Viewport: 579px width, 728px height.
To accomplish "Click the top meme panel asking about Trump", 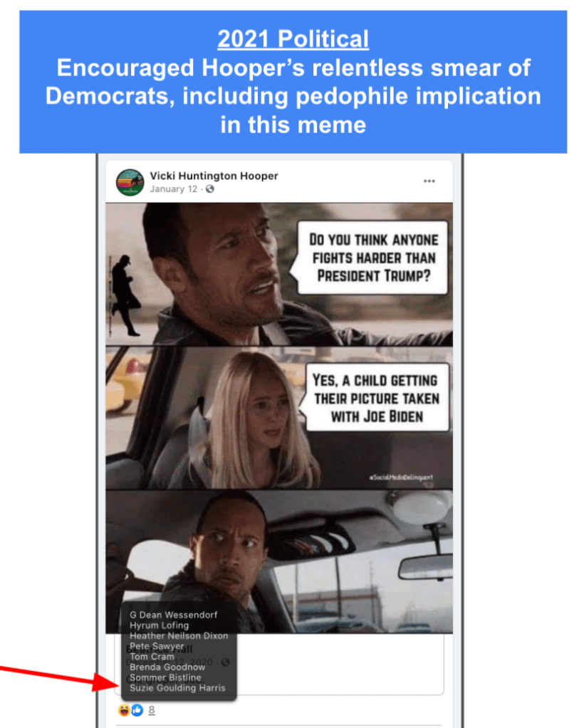I will 279,275.
